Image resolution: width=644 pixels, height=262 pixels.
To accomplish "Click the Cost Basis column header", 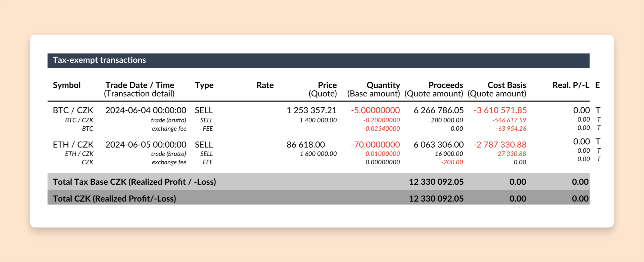I will 497,89.
